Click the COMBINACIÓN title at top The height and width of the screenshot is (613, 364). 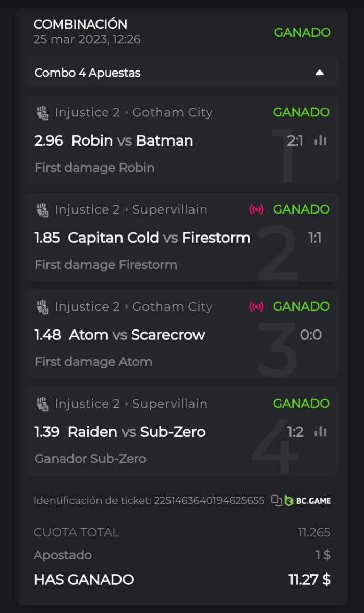80,24
